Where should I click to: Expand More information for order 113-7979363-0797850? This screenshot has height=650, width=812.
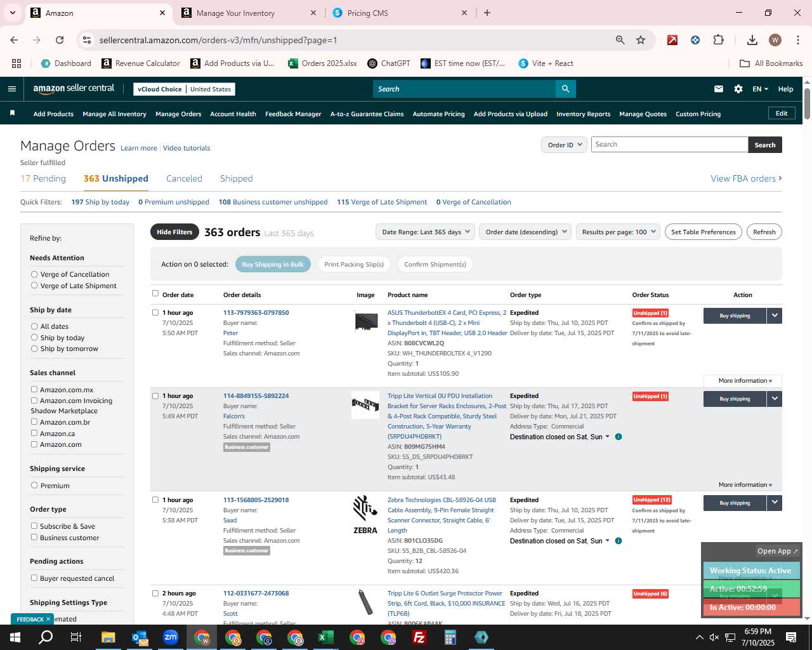point(745,381)
